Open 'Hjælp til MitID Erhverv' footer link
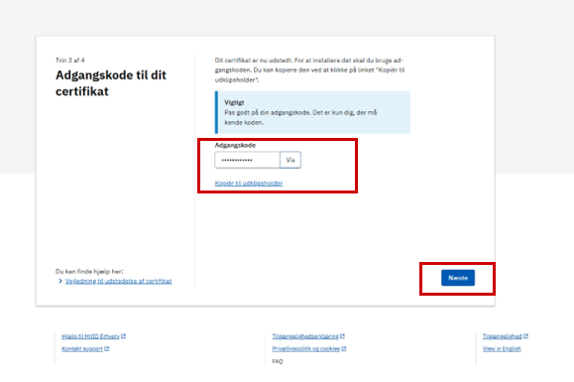 click(90, 336)
